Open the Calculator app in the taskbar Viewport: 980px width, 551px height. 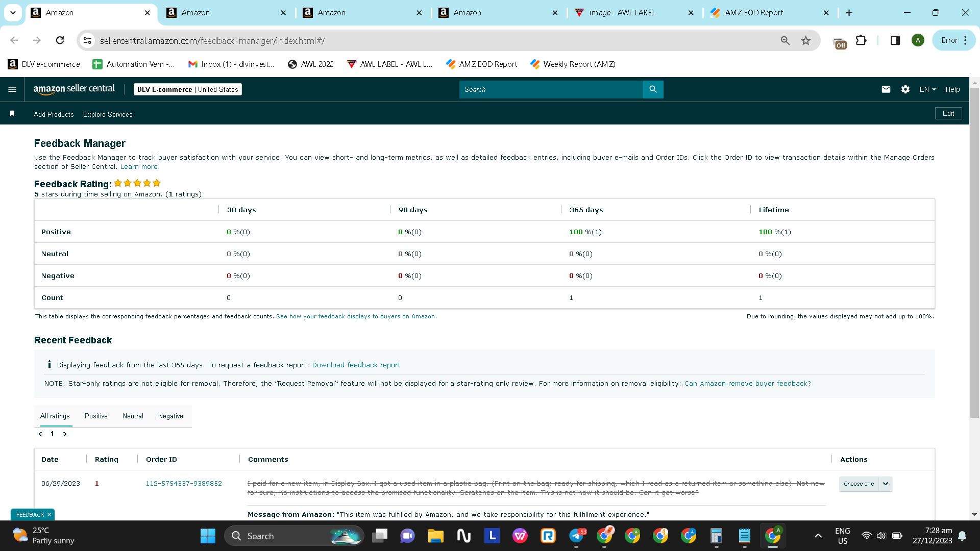(x=716, y=536)
